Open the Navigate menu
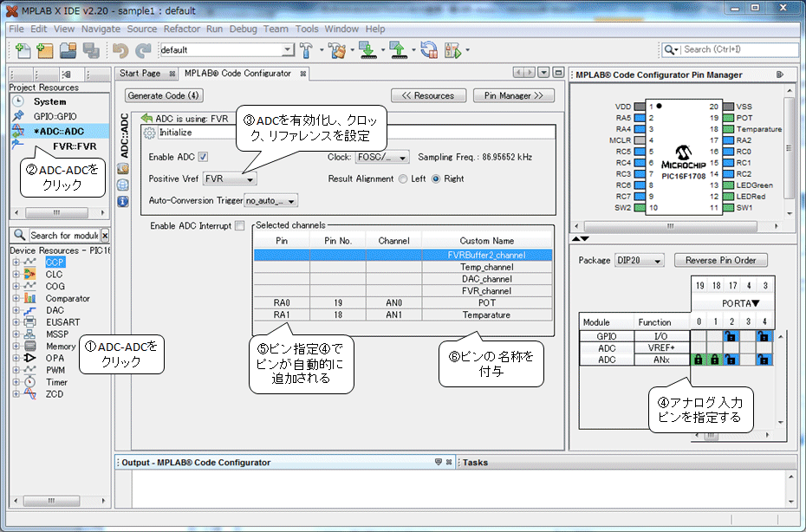Image resolution: width=806 pixels, height=532 pixels. (x=101, y=29)
